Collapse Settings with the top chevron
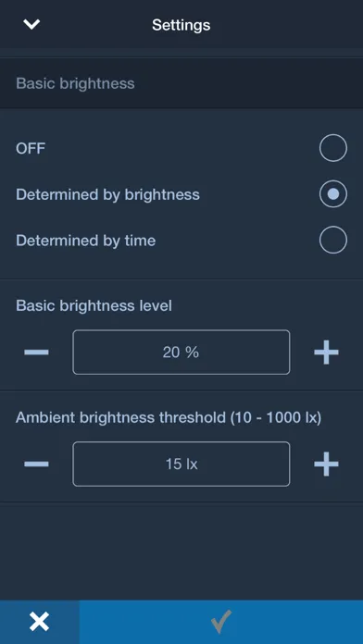Image resolution: width=363 pixels, height=644 pixels. [31, 24]
